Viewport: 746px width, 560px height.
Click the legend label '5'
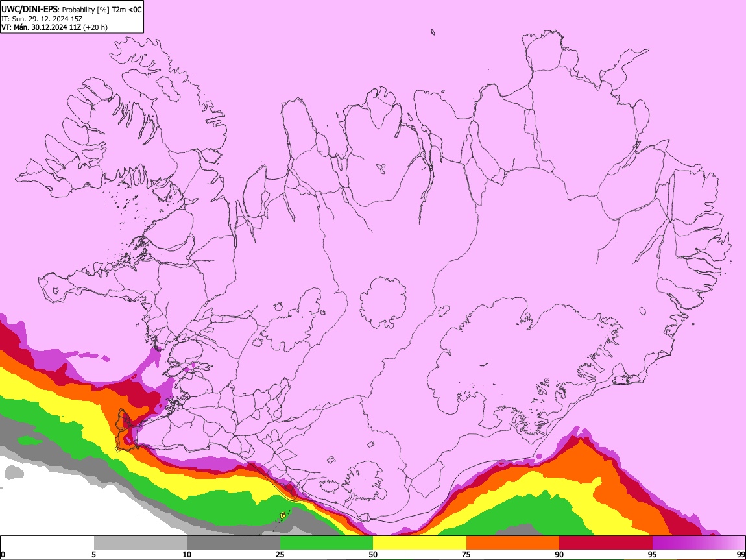(x=94, y=555)
